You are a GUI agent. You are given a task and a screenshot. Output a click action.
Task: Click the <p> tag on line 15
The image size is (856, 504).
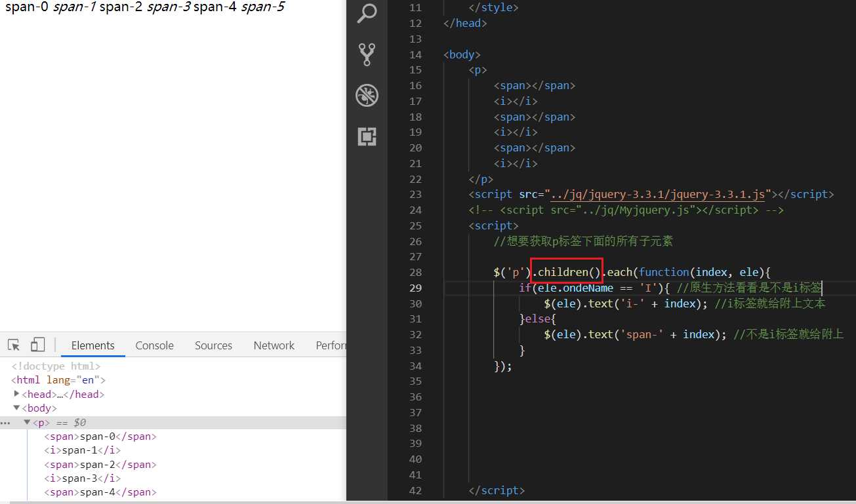478,69
